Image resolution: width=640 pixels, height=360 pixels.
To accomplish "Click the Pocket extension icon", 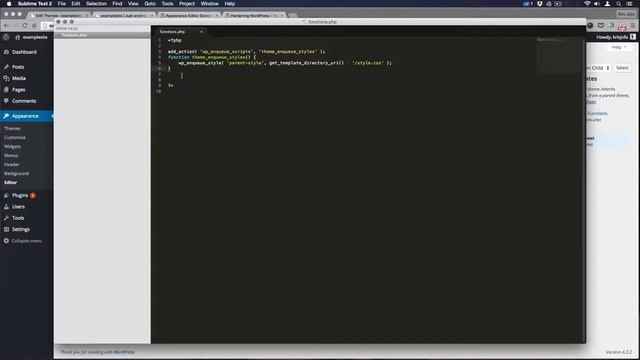I will coord(601,25).
